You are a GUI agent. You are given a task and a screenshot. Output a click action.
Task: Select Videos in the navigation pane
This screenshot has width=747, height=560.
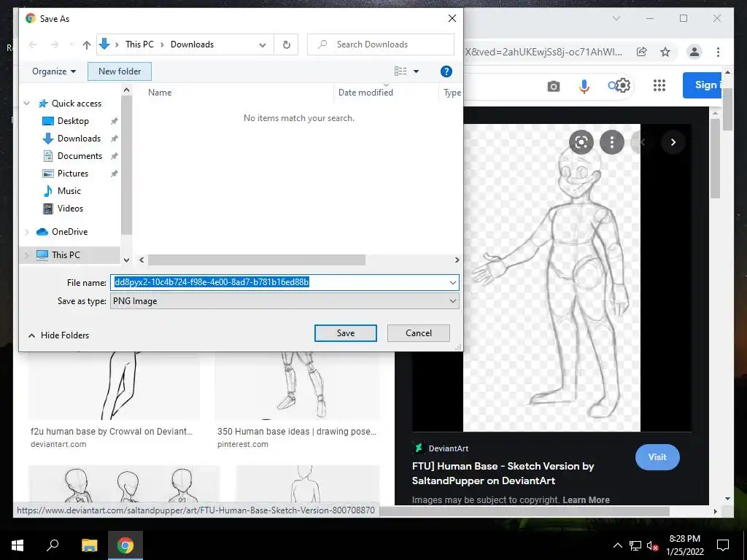click(x=70, y=209)
